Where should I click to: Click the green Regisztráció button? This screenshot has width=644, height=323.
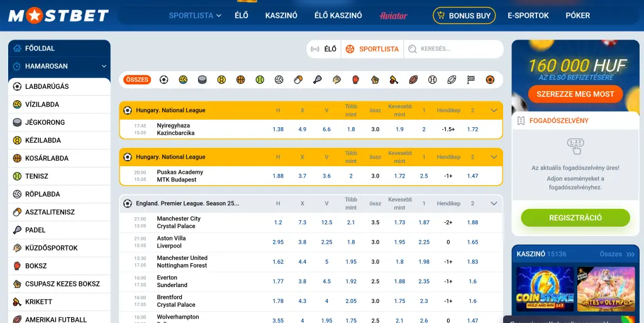coord(575,218)
